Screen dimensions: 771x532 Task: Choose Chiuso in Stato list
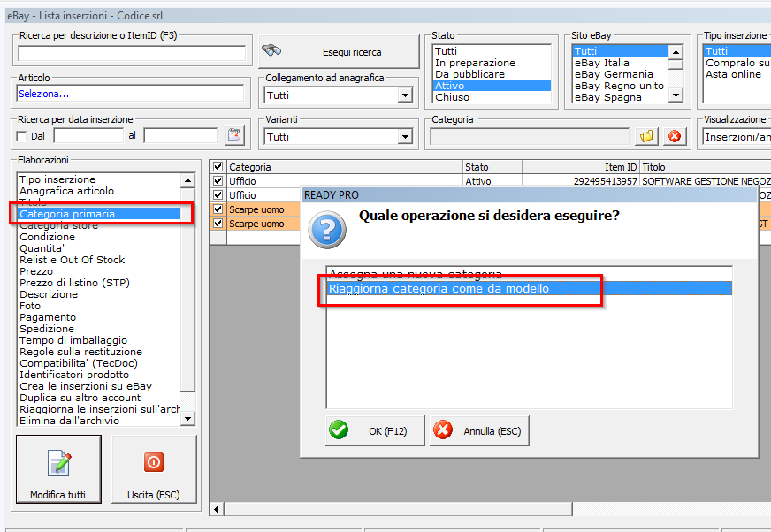[x=492, y=97]
